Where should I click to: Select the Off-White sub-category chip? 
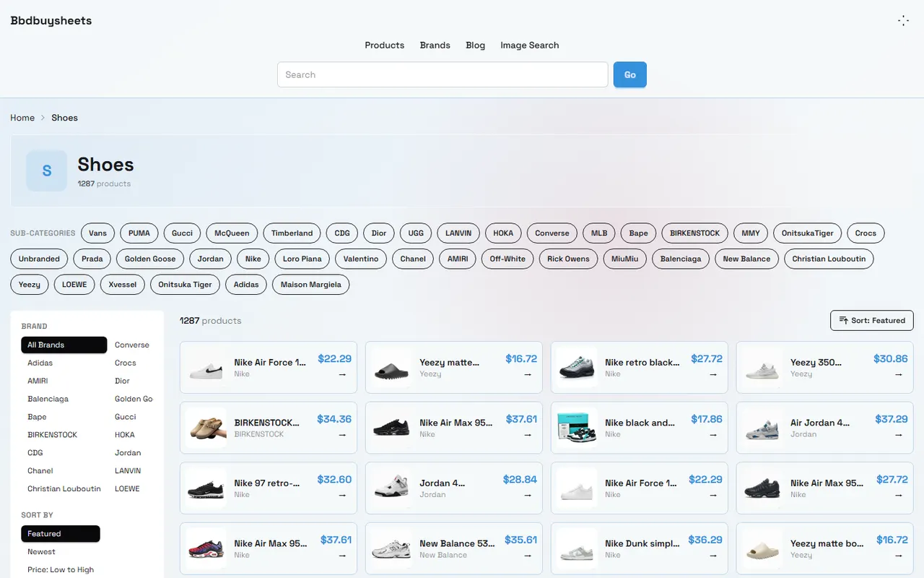[x=508, y=259]
